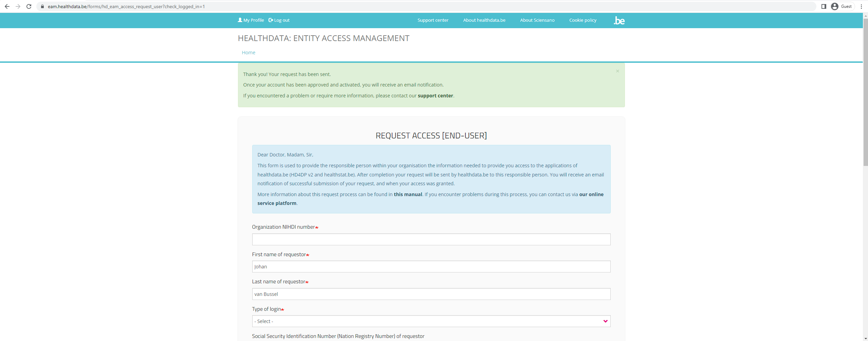
Task: Reload the page with refresh icon
Action: click(29, 6)
